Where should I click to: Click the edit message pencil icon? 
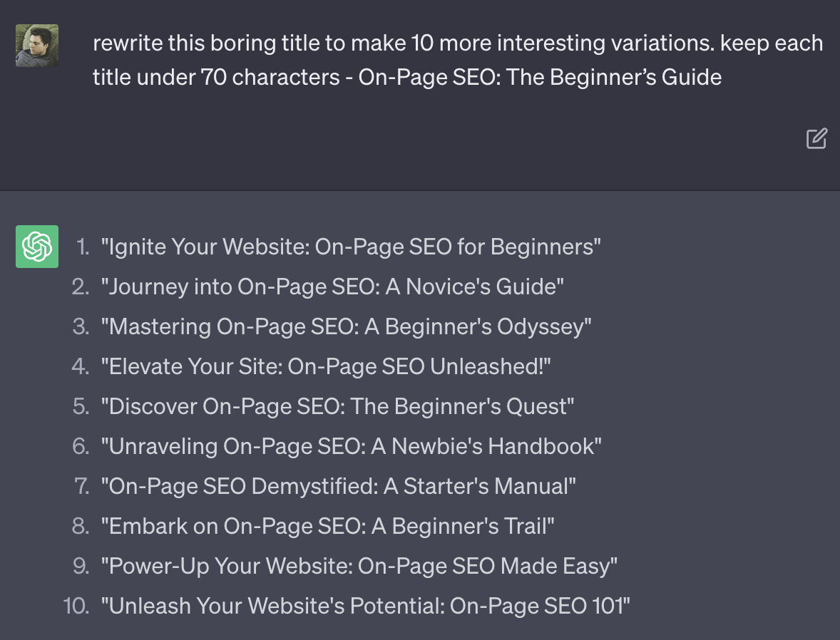[816, 138]
